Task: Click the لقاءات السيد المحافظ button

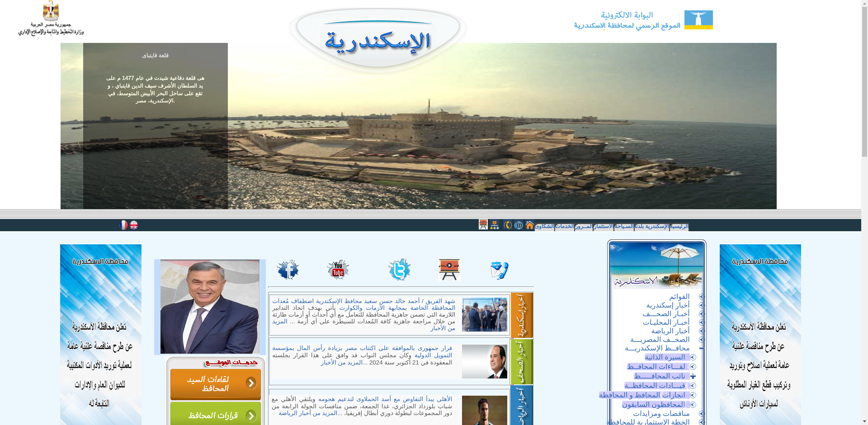Action: click(215, 384)
